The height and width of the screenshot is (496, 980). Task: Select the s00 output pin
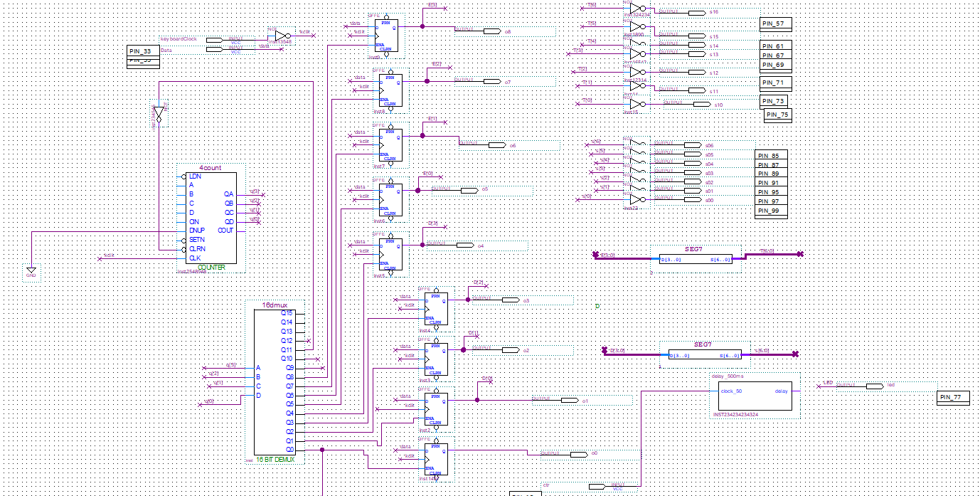click(x=692, y=201)
